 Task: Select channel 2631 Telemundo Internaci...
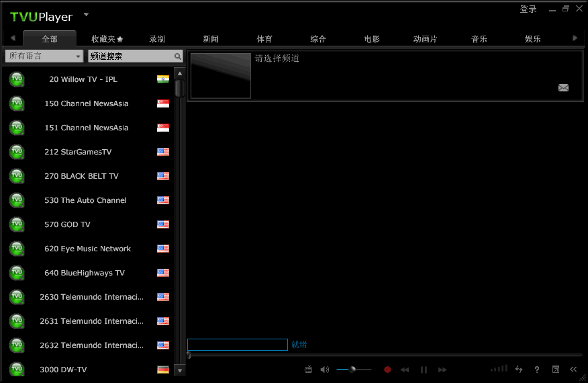click(x=89, y=321)
